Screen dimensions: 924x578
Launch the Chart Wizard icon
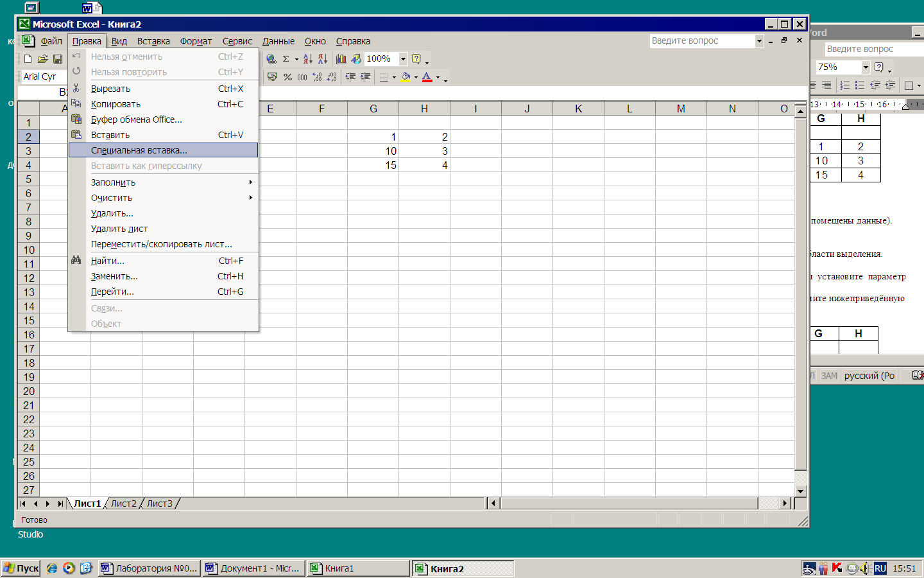[341, 59]
